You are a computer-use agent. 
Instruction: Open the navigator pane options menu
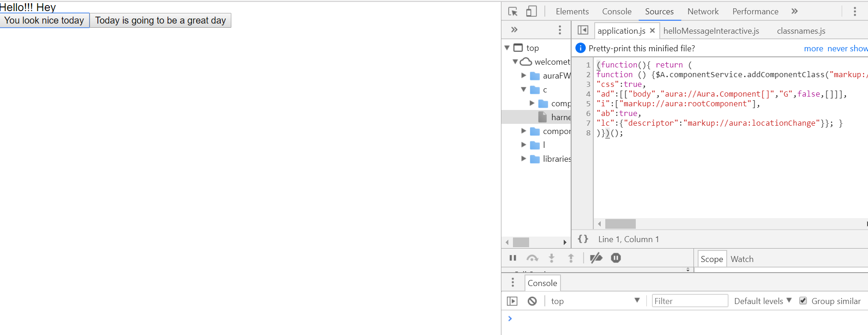560,30
